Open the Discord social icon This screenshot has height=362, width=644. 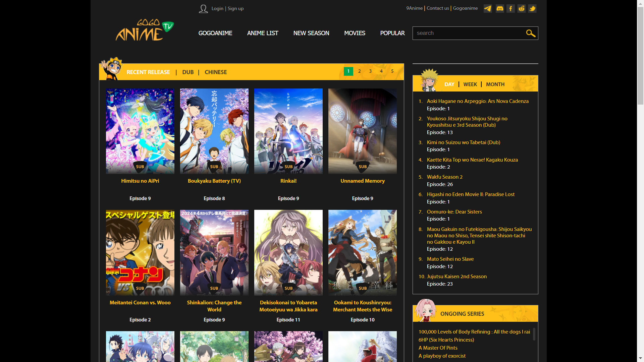point(499,8)
